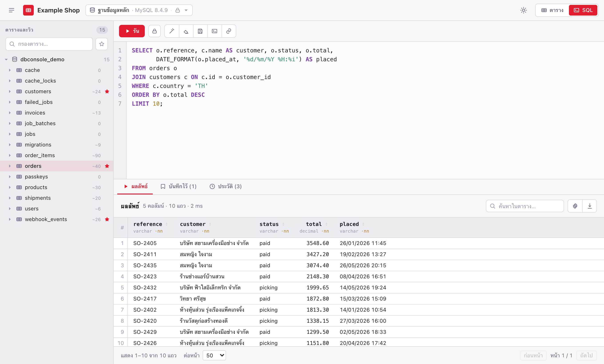Viewport: 604px width, 364px height.
Task: Open the บันทึกไว้ (1) saved tab
Action: 179,186
